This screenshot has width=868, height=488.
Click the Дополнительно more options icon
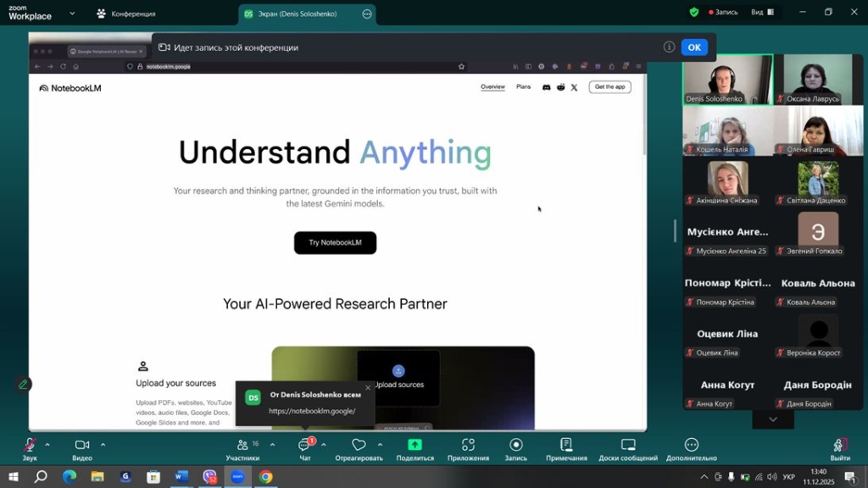coord(691,446)
